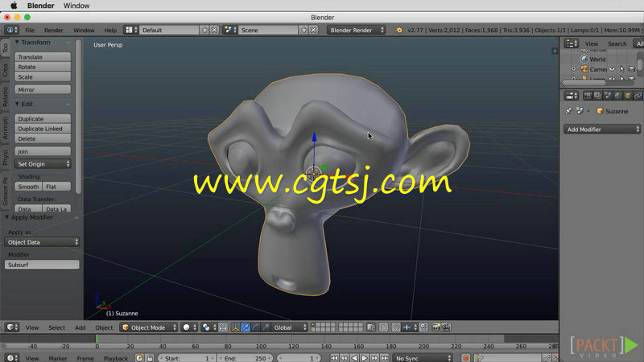
Task: Expand the Camera item in outliner
Action: coord(573,69)
